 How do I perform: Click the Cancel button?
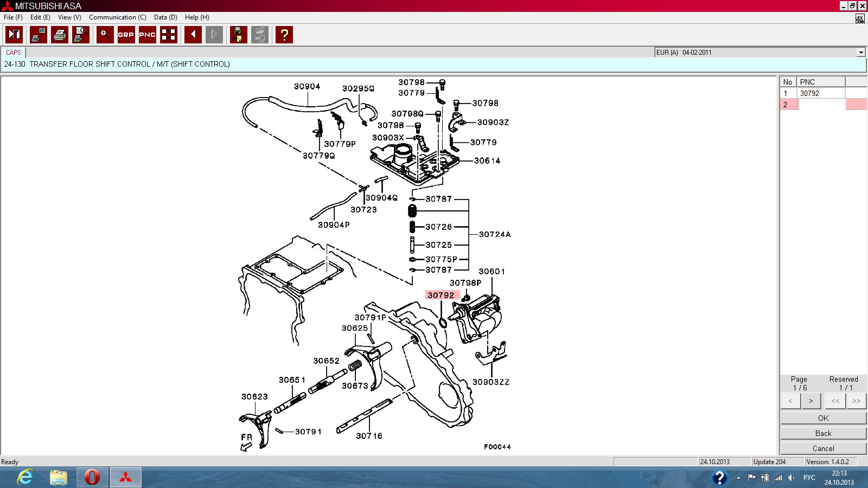pos(823,448)
